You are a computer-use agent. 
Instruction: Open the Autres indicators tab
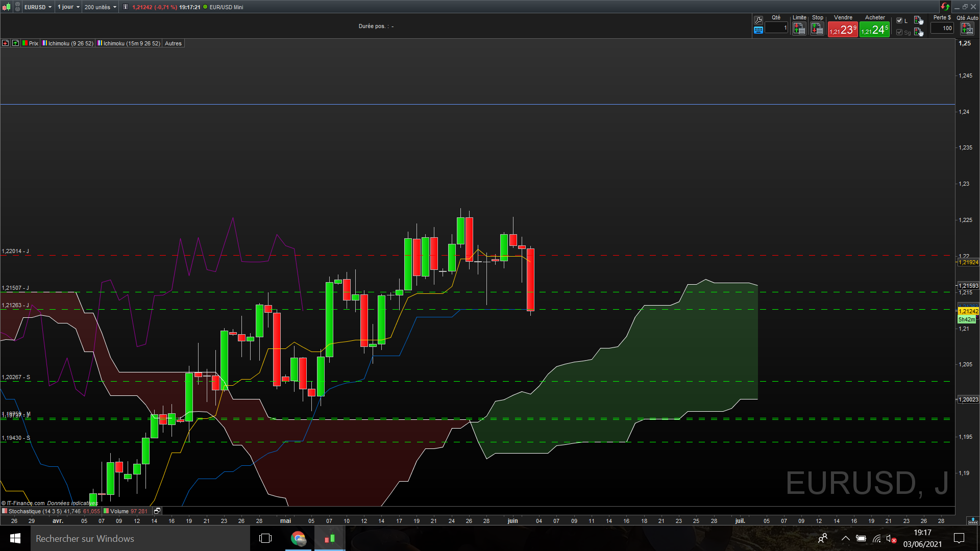coord(173,43)
